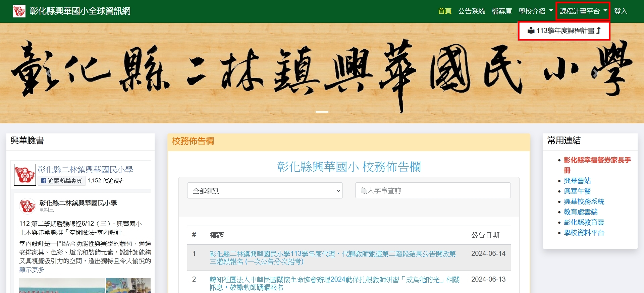The image size is (644, 293).
Task: Open the post author name 彰化縣二林鎮興華國民小學
Action: (x=78, y=203)
